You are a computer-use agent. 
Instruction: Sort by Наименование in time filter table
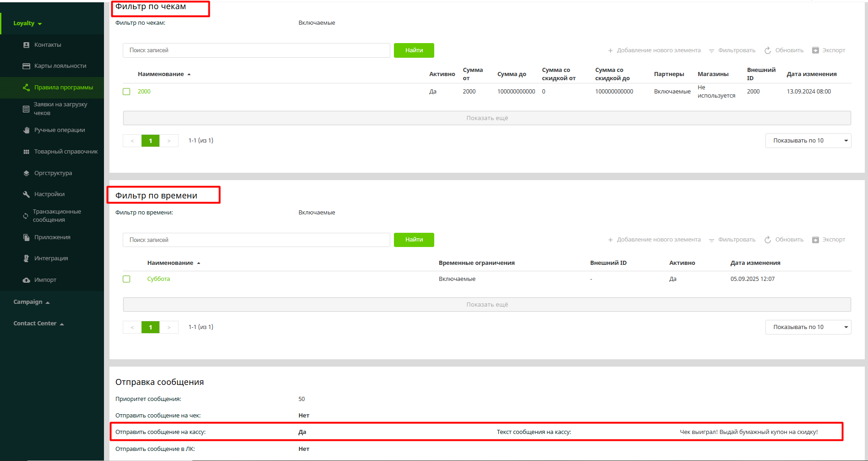[x=170, y=263]
